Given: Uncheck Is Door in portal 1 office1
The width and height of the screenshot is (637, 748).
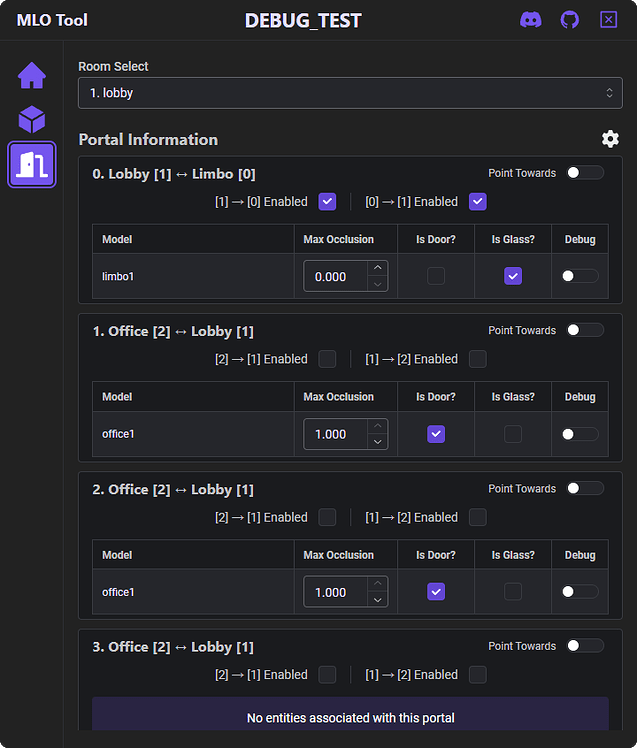Looking at the screenshot, I should 436,434.
